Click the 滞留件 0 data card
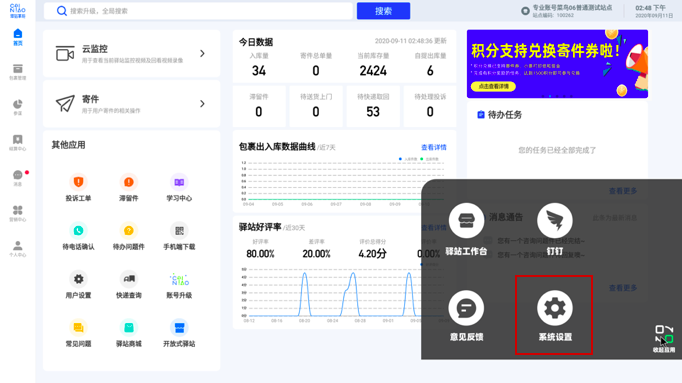This screenshot has height=383, width=682. point(259,106)
